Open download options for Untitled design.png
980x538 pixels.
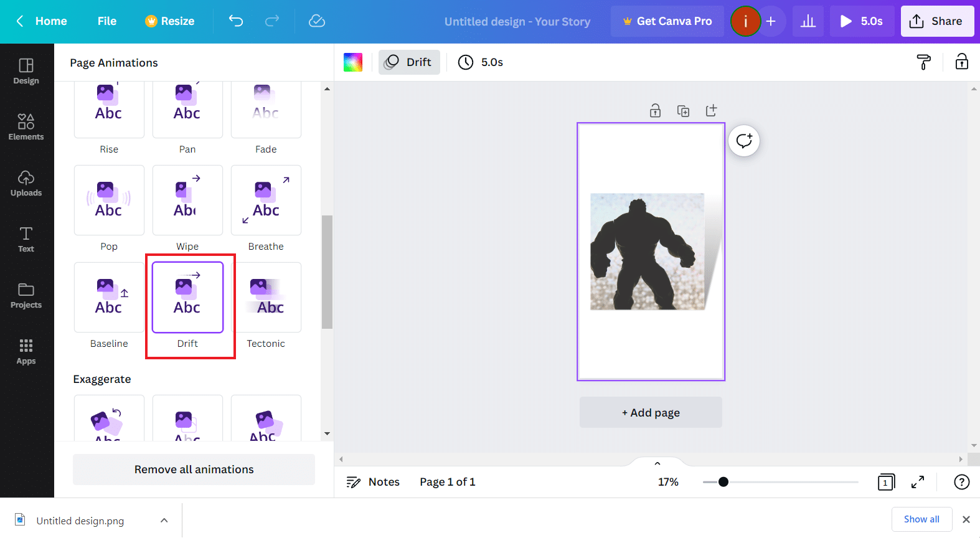[x=164, y=521]
